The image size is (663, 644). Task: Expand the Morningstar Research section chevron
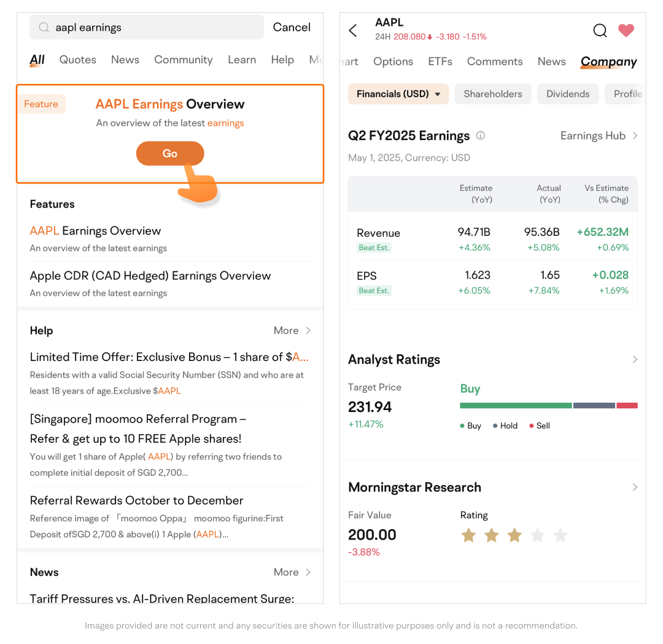coord(635,487)
